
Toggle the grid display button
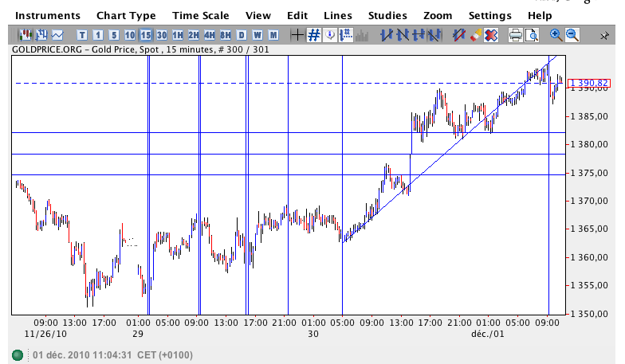tap(313, 35)
